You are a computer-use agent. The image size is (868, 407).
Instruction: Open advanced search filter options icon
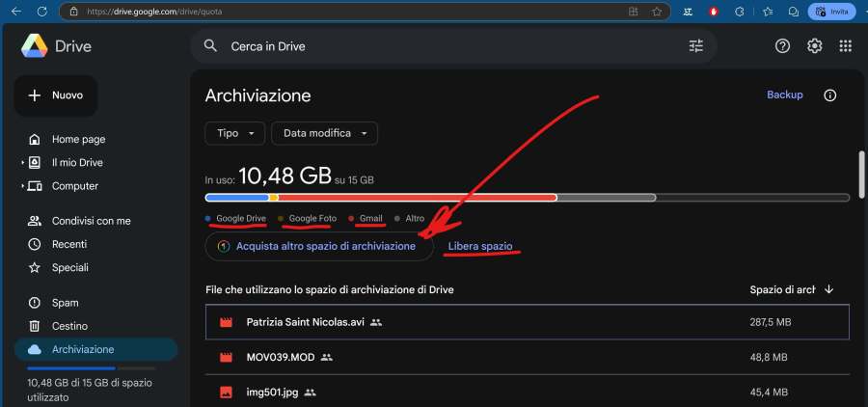coord(695,46)
